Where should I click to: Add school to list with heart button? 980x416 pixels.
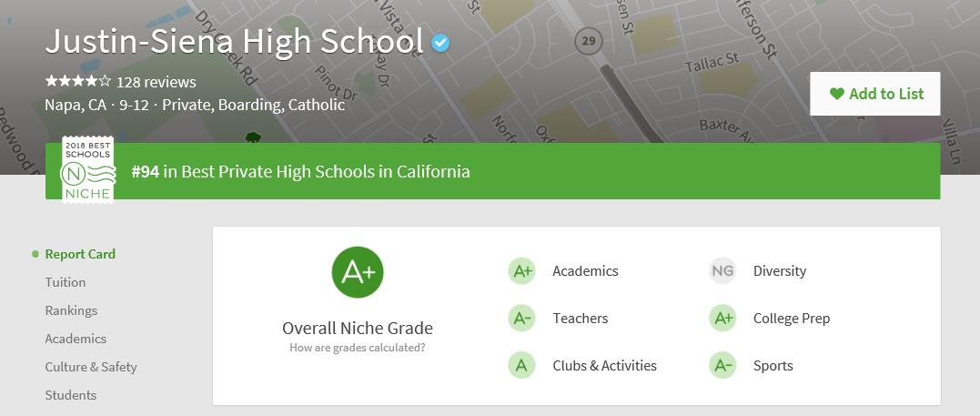875,94
